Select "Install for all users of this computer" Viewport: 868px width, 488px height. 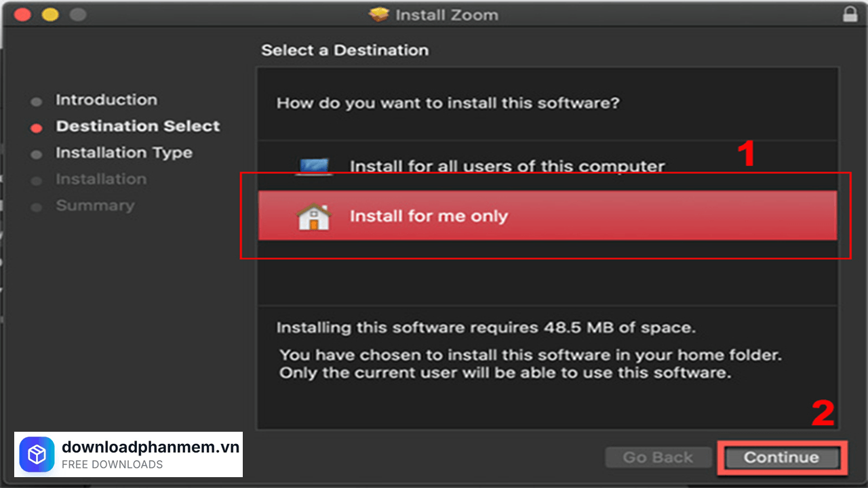click(x=507, y=167)
